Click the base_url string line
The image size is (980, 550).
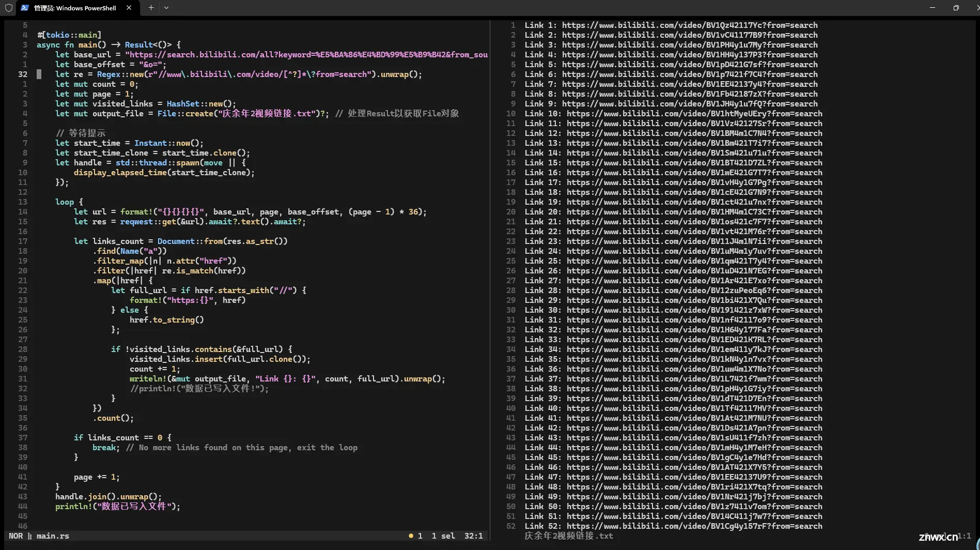(x=271, y=54)
